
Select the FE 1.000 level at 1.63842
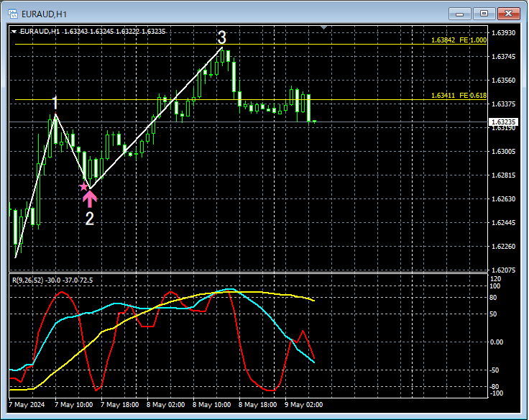pos(459,40)
